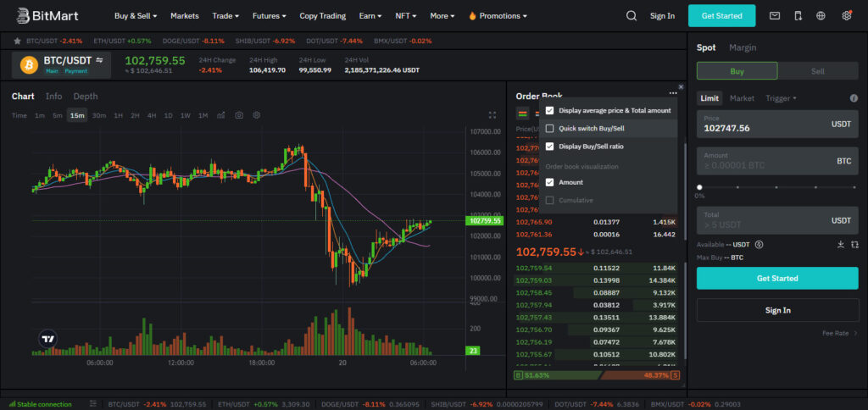
Task: Click the B buy ratio badge
Action: [x=518, y=375]
